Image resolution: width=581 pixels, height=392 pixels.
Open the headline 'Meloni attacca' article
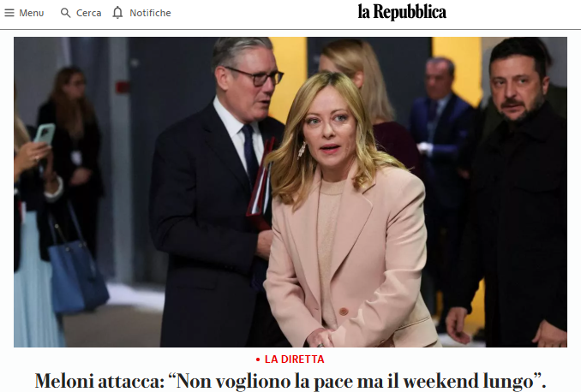pyautogui.click(x=290, y=381)
